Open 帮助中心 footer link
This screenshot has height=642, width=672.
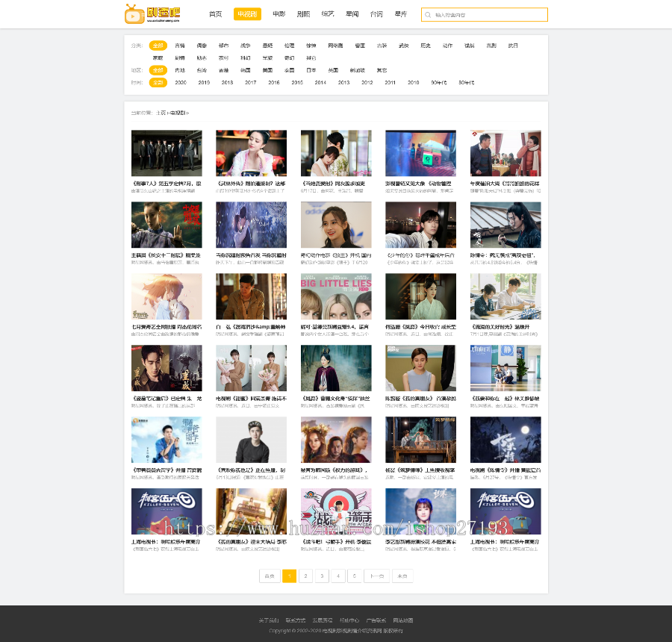(x=349, y=620)
